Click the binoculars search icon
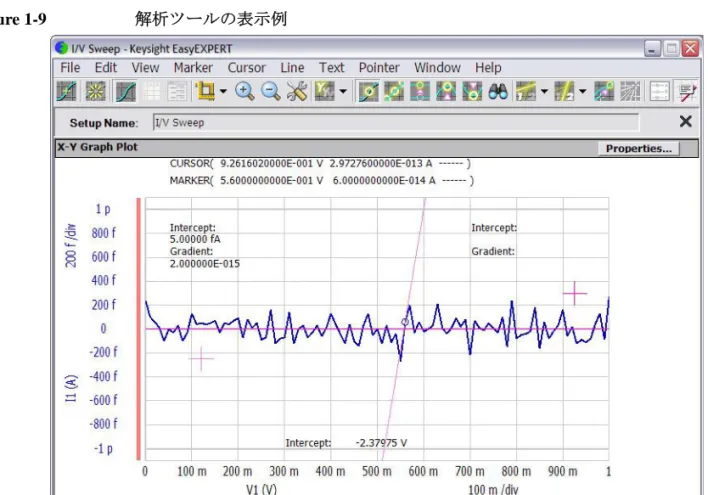The height and width of the screenshot is (495, 708). coord(498,91)
